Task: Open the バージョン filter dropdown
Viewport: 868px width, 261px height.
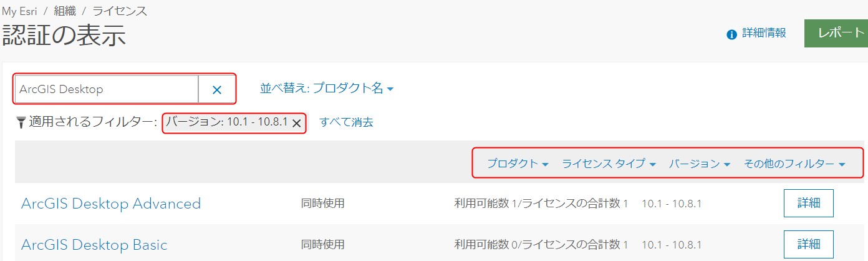Action: tap(700, 164)
